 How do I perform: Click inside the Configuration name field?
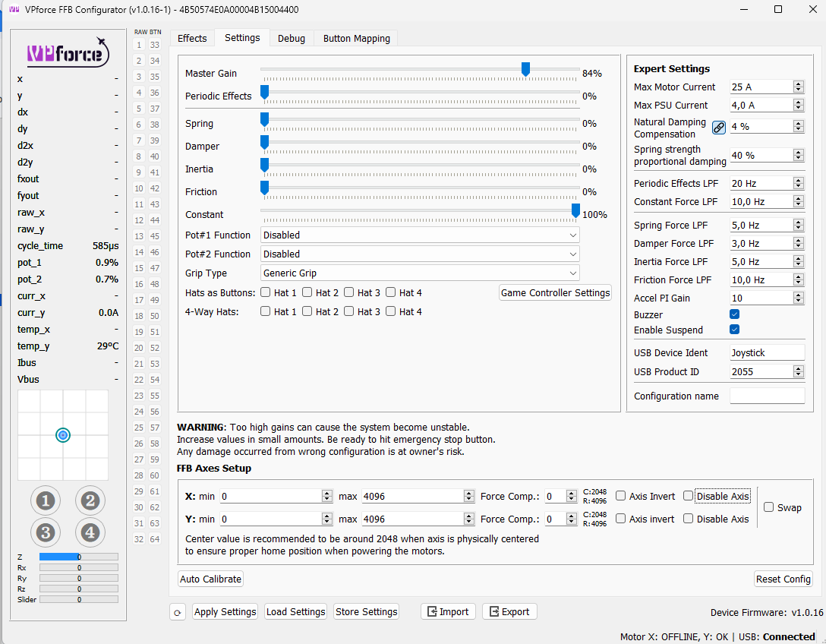[767, 395]
